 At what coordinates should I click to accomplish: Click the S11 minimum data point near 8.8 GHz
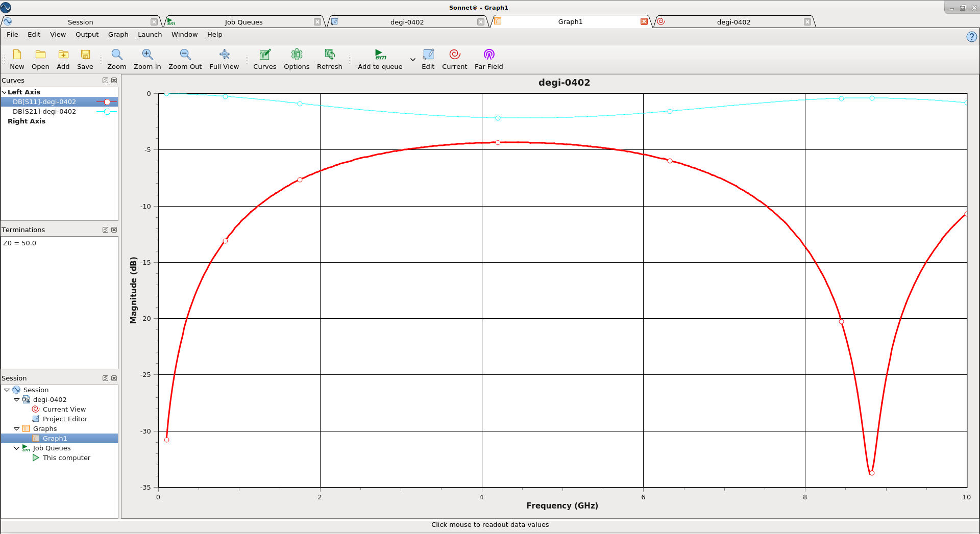point(872,473)
